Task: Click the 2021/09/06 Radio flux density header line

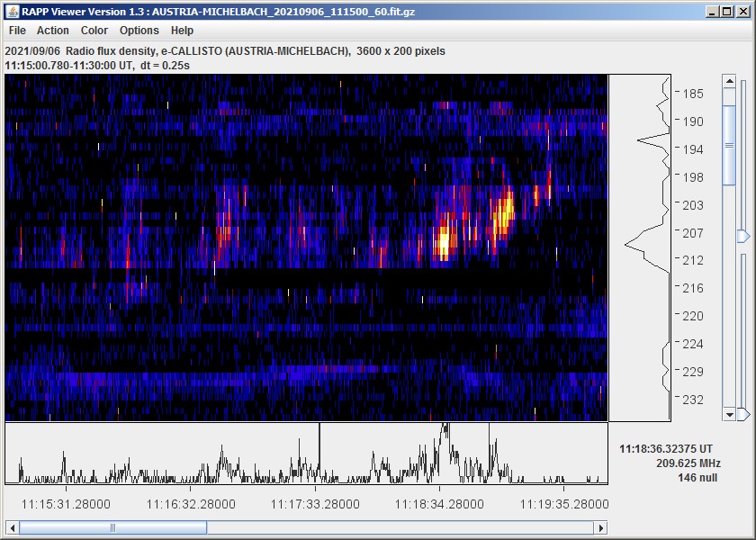Action: pyautogui.click(x=225, y=51)
